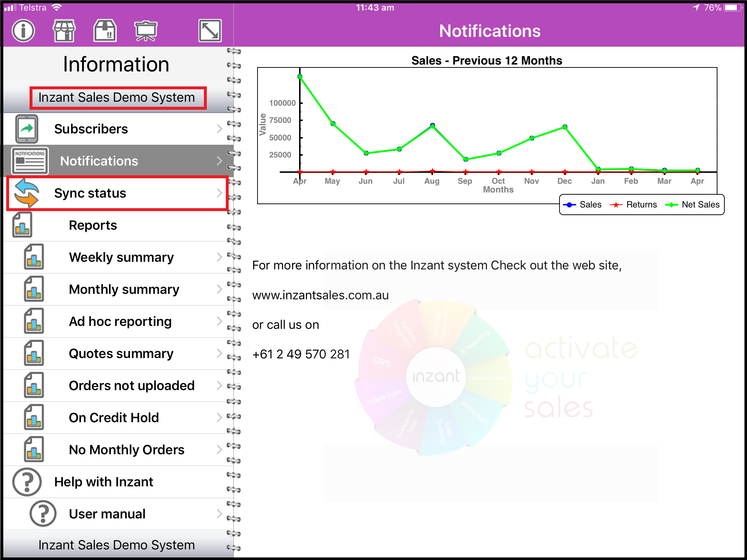Expand the Weekly summary chevron
This screenshot has width=747, height=560.
pyautogui.click(x=219, y=257)
